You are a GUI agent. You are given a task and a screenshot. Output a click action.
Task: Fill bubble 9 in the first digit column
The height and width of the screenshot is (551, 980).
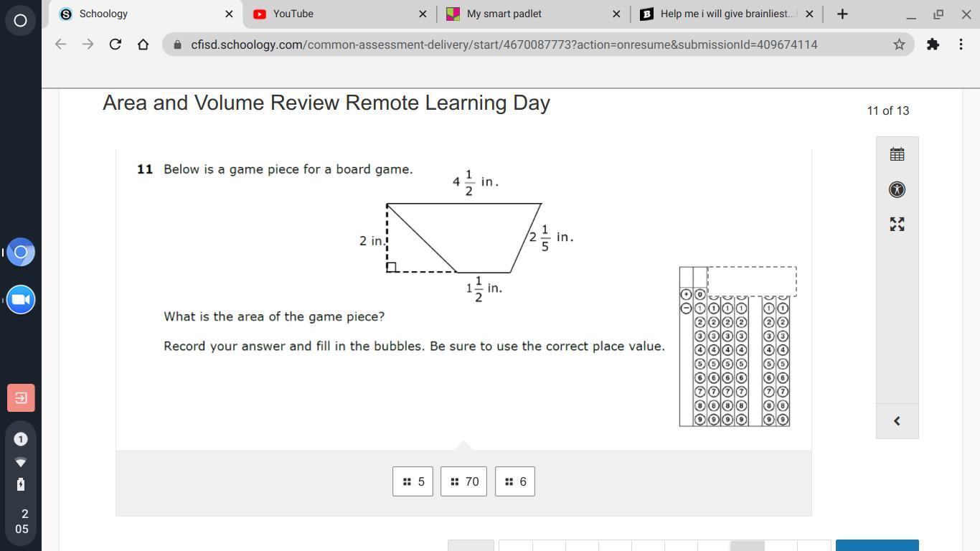[x=700, y=419]
